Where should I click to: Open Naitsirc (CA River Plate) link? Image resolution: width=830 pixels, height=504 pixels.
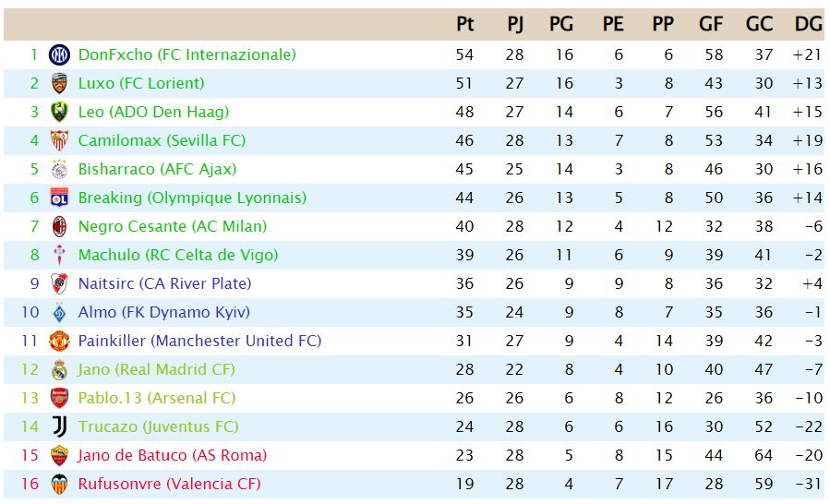[164, 283]
